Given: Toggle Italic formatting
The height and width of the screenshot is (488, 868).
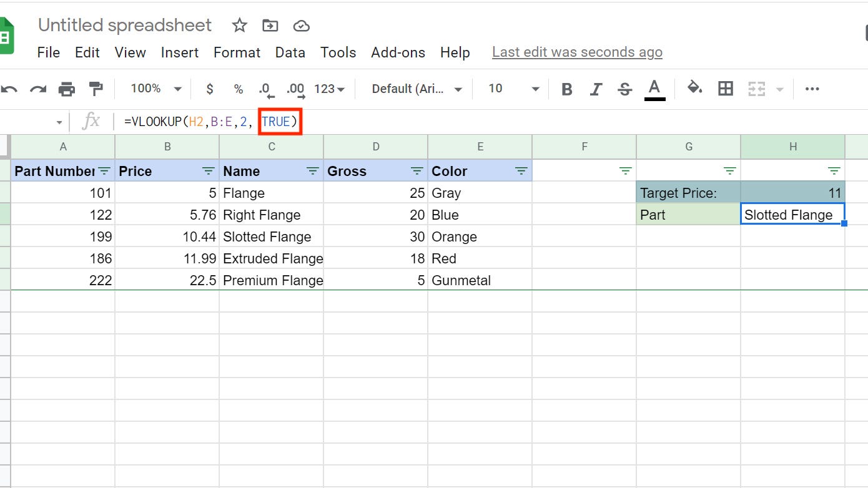Looking at the screenshot, I should point(596,89).
